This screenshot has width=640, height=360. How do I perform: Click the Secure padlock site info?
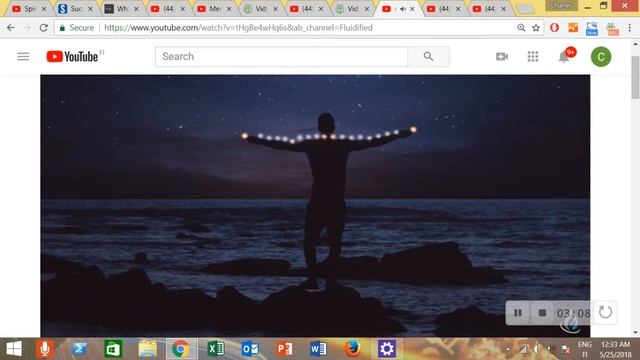(77, 28)
